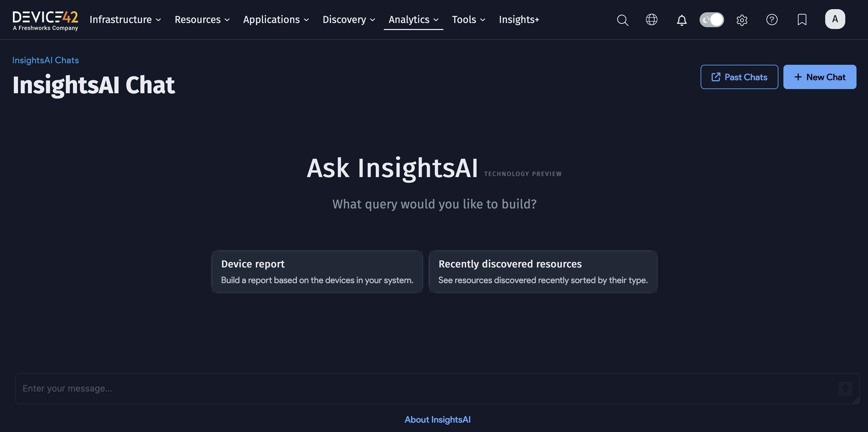Select the Device report suggestion card
Screen dimensions: 868x432
316,272
